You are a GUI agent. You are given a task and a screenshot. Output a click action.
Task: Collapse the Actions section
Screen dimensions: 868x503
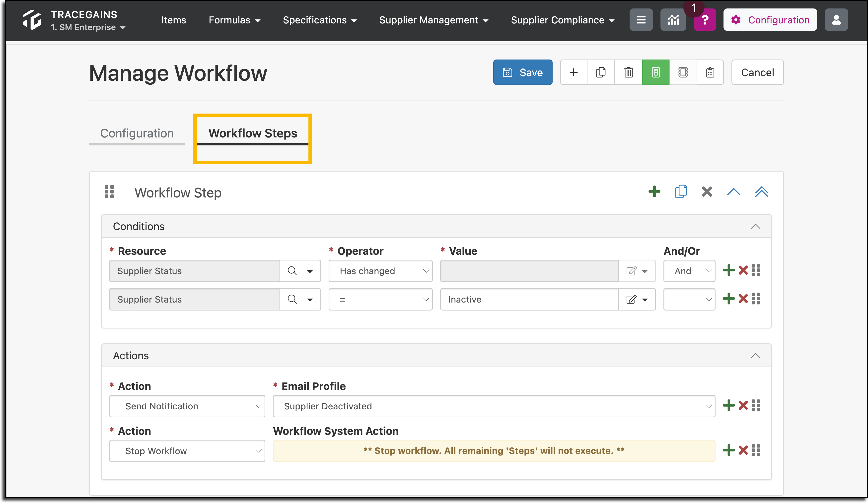(x=755, y=356)
